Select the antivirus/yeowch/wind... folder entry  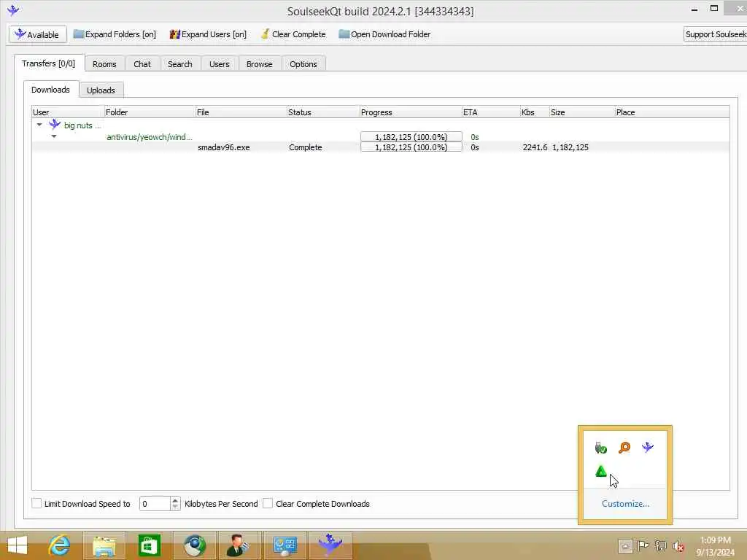[x=150, y=137]
